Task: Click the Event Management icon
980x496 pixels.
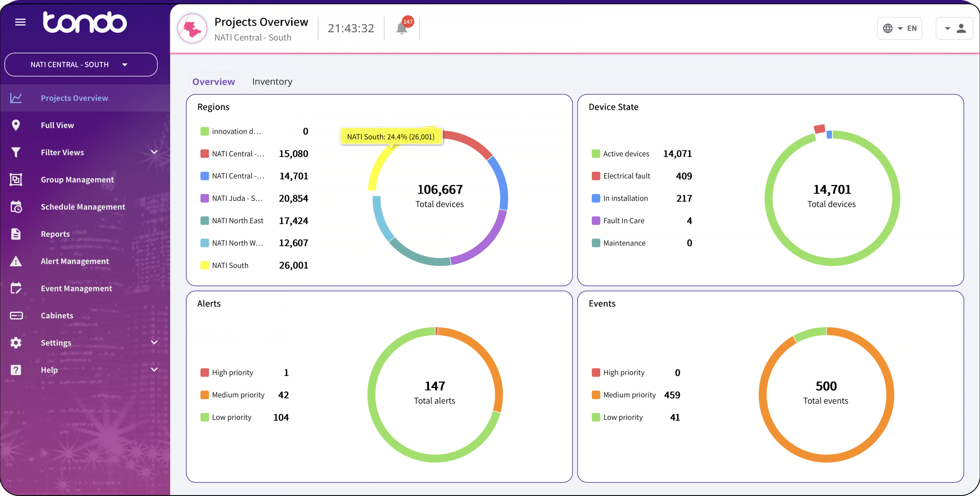Action: click(x=16, y=288)
